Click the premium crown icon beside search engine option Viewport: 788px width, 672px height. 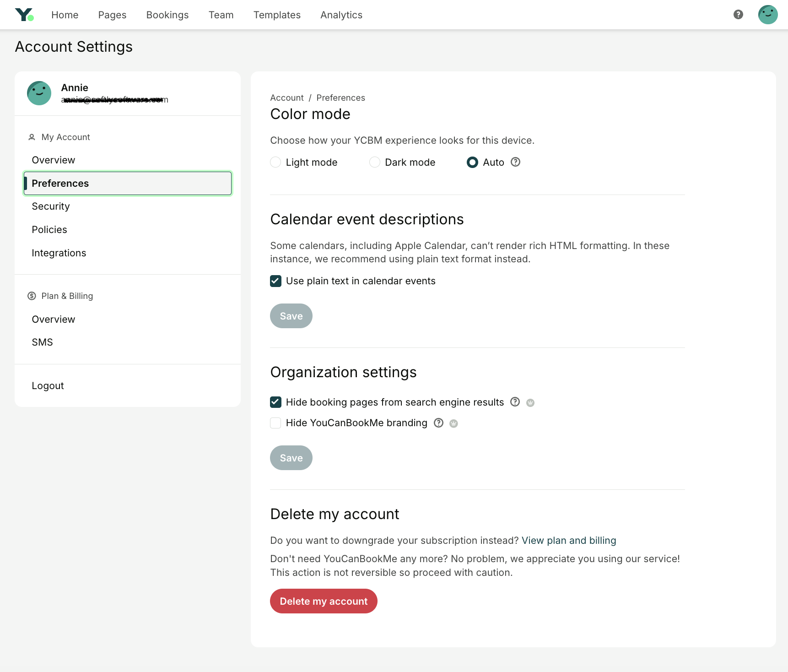point(530,403)
